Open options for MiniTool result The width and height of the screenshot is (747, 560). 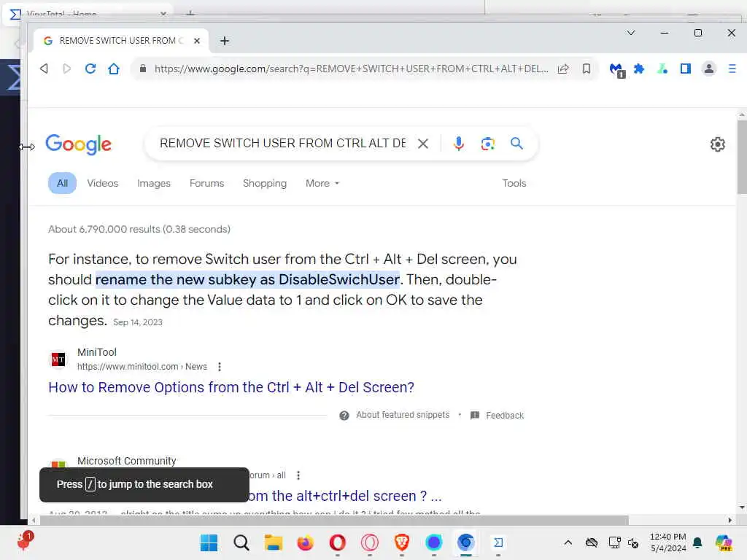pyautogui.click(x=219, y=367)
